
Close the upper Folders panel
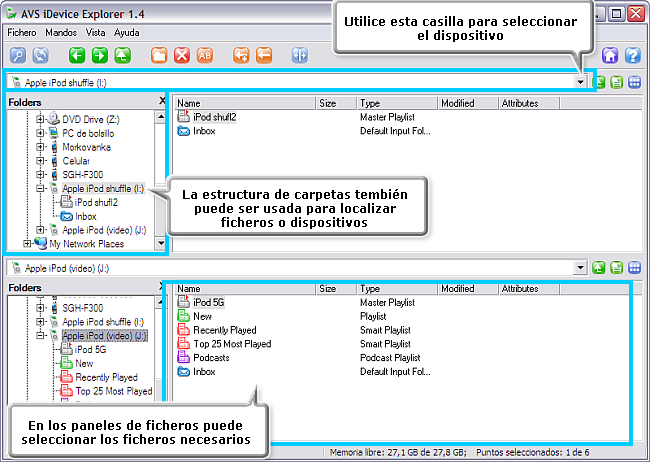pos(162,100)
